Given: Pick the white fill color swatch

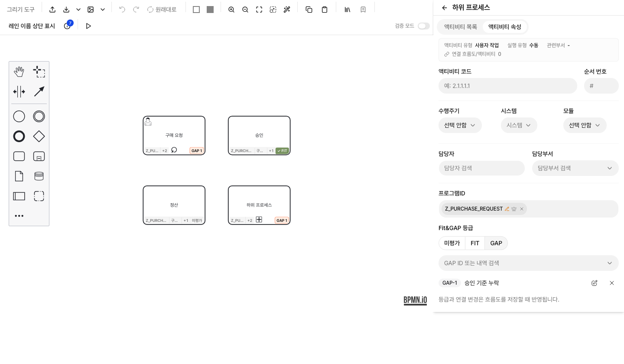Looking at the screenshot, I should (196, 10).
